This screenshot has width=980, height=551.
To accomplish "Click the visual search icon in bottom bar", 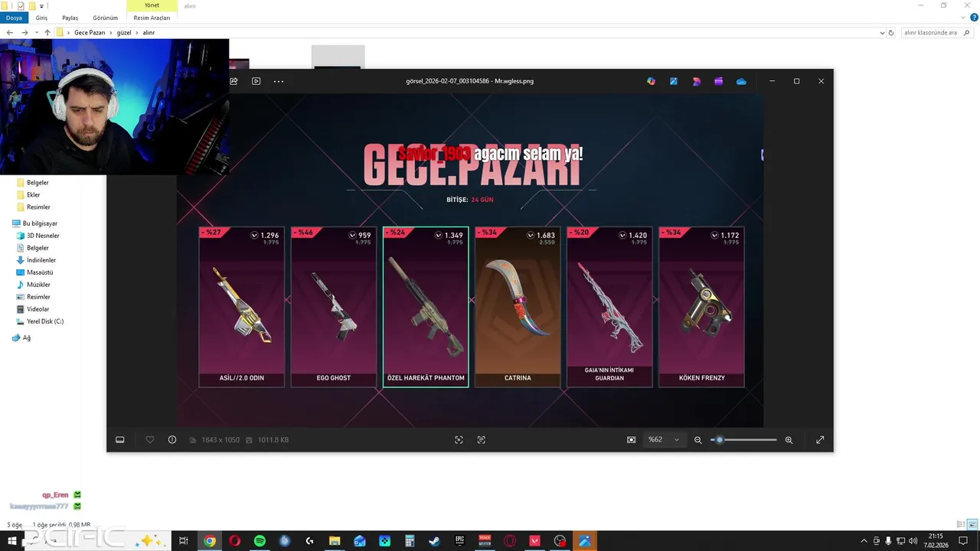I will pos(459,440).
